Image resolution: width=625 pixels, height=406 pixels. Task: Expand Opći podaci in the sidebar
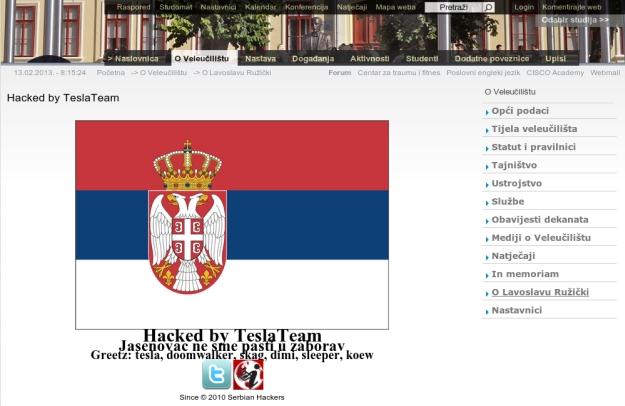[x=520, y=111]
